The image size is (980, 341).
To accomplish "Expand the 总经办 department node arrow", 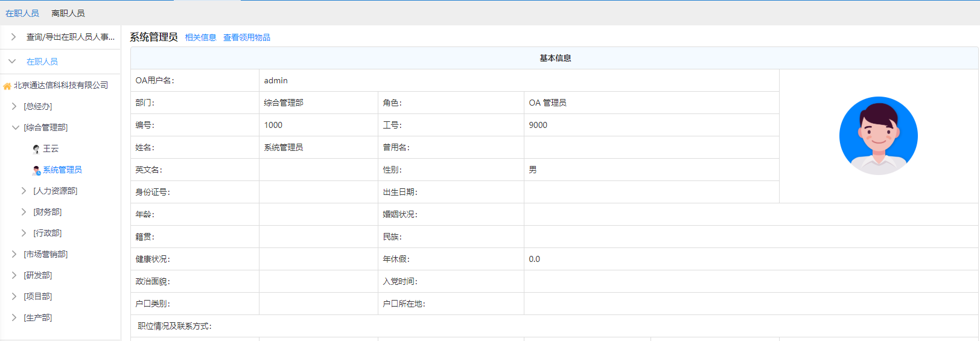I will 14,106.
